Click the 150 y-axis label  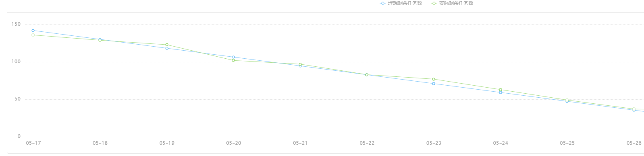pos(16,24)
